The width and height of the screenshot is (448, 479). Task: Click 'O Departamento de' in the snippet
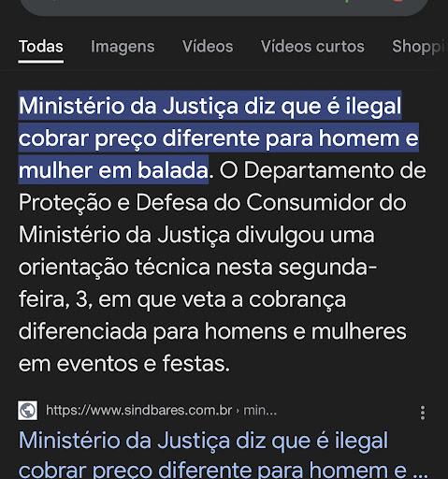(323, 170)
